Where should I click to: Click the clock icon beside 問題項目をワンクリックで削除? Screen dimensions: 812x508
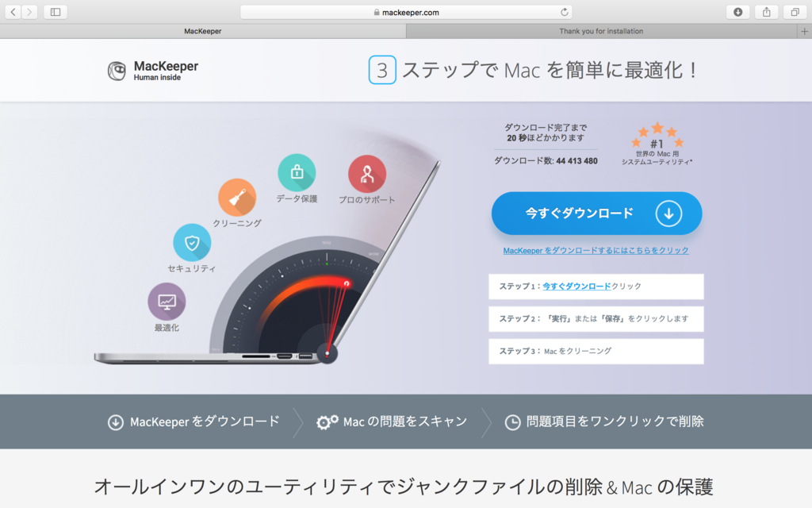tap(513, 422)
